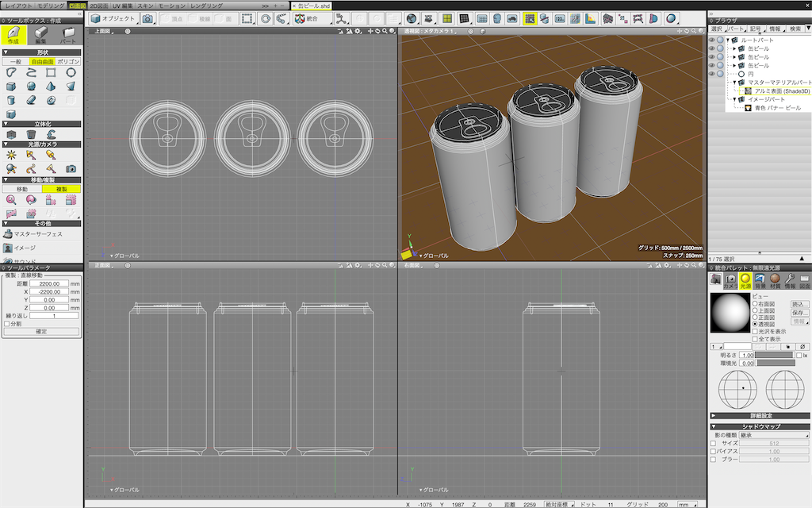Enable the 全て表示 checkbox
Viewport: 812px width, 508px height.
755,339
